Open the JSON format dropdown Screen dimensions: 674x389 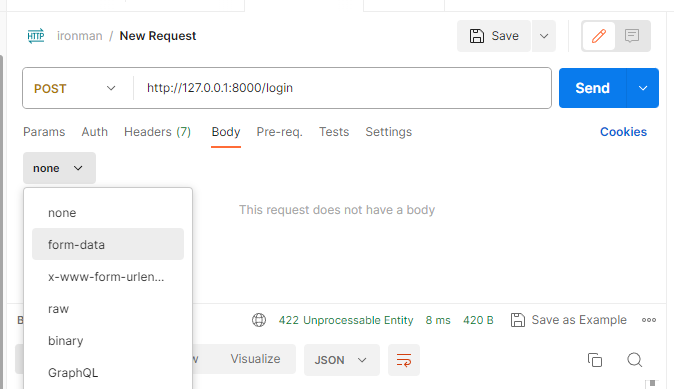pyautogui.click(x=341, y=360)
